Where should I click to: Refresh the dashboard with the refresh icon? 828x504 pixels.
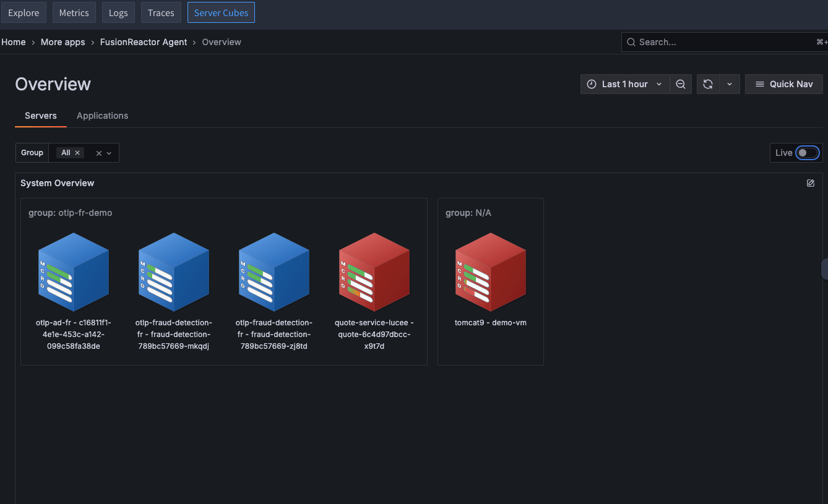tap(708, 84)
